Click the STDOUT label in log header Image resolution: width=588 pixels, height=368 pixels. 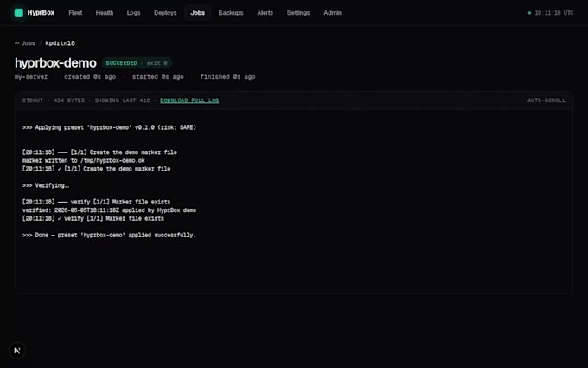tap(33, 100)
